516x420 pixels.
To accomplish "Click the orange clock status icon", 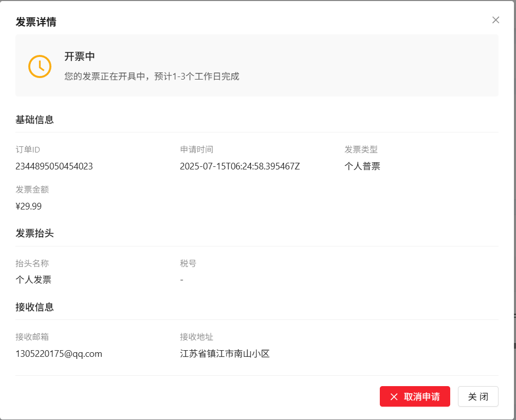I will pyautogui.click(x=40, y=66).
